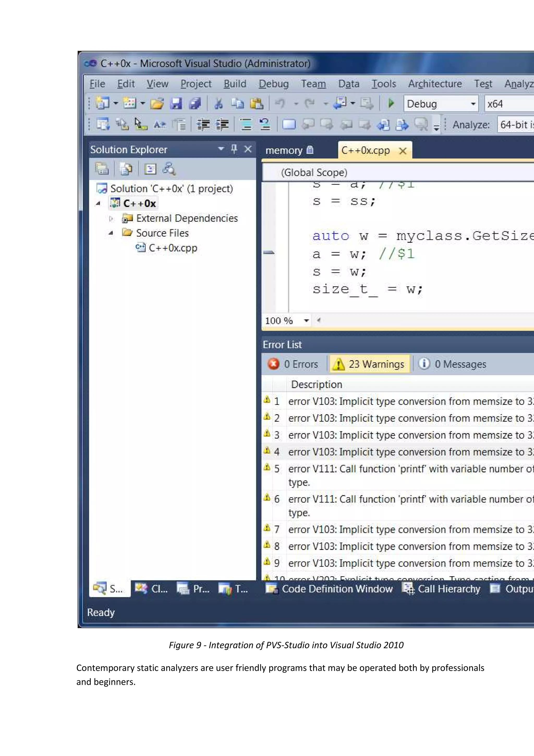Screen dimensions: 534x756
Task: Select the Solution 'C++0x' root node
Action: (171, 188)
